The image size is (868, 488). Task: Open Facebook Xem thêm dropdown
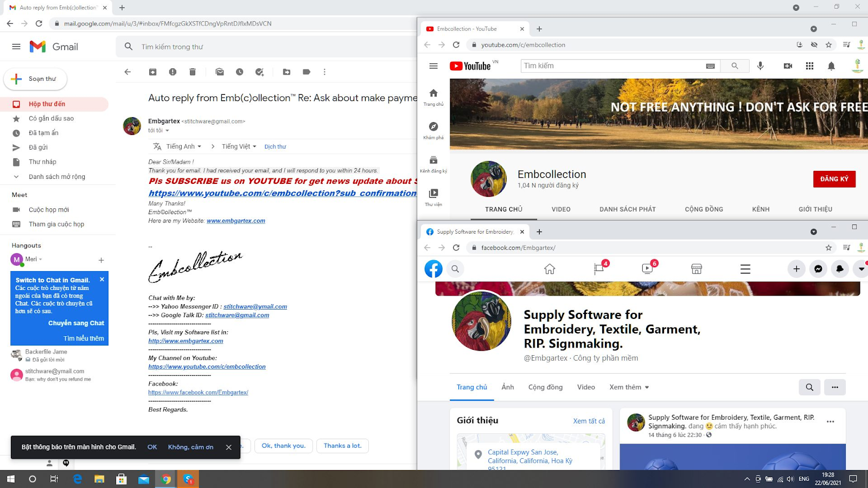pyautogui.click(x=629, y=387)
